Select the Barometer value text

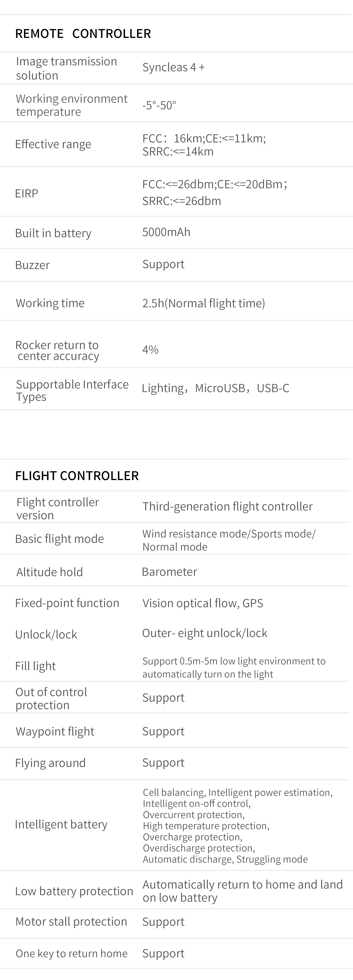pos(169,572)
